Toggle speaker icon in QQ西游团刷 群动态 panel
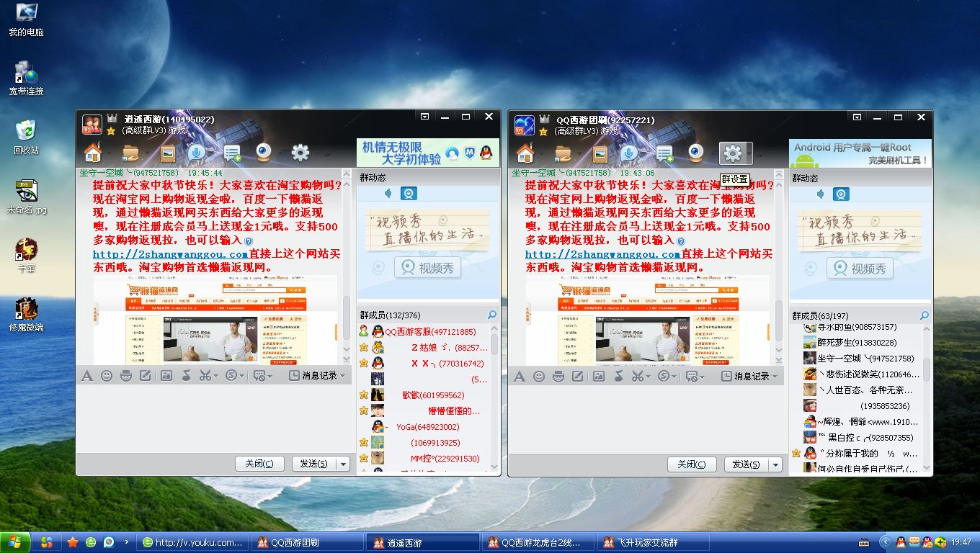The image size is (980, 553). [x=821, y=193]
